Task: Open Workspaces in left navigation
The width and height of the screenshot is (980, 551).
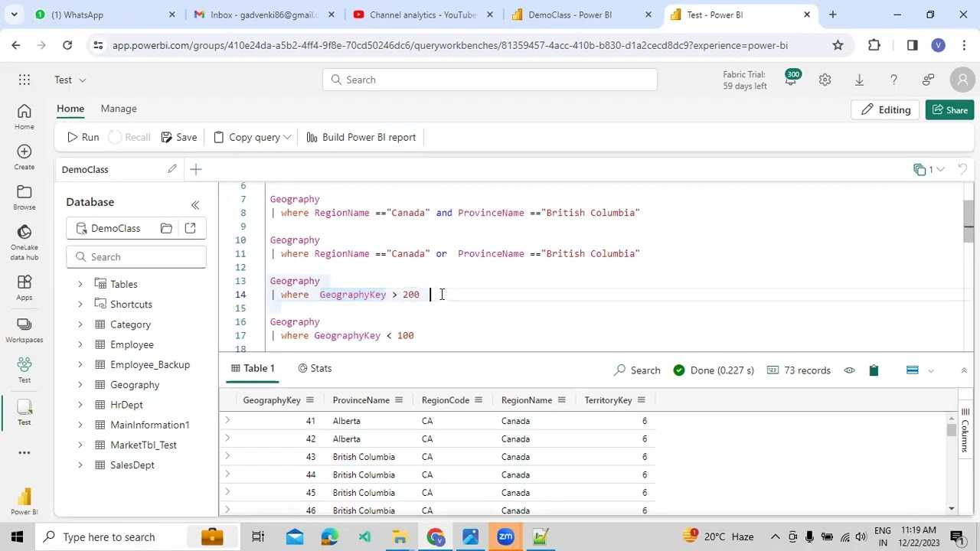Action: point(24,330)
